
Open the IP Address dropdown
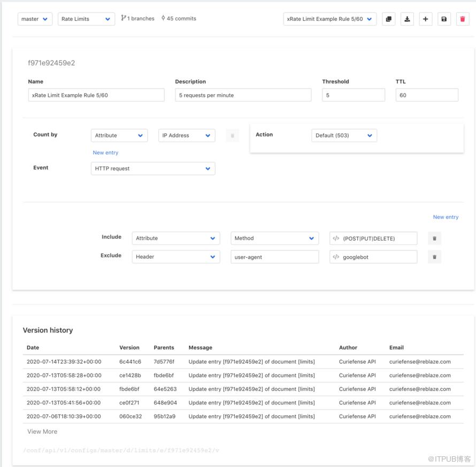pyautogui.click(x=187, y=135)
